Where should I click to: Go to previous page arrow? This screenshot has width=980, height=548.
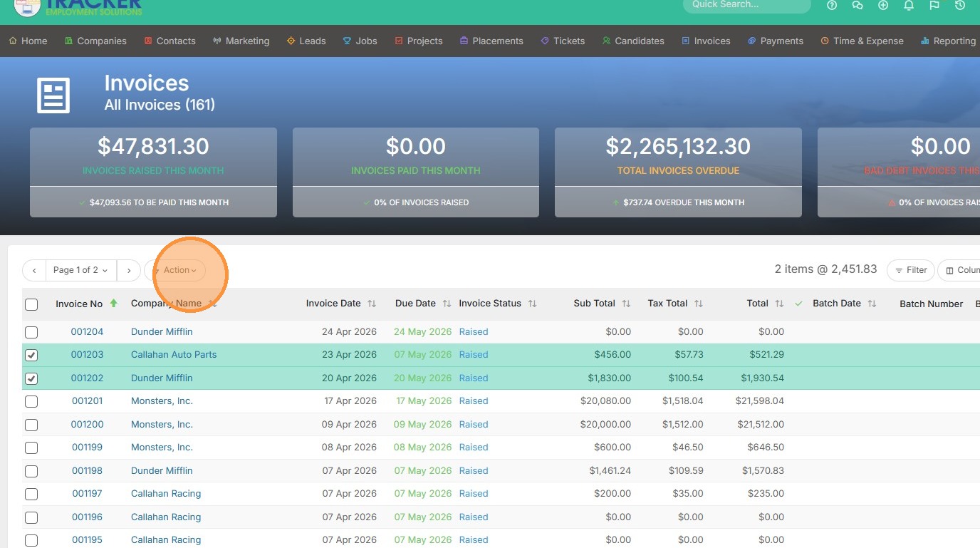34,271
